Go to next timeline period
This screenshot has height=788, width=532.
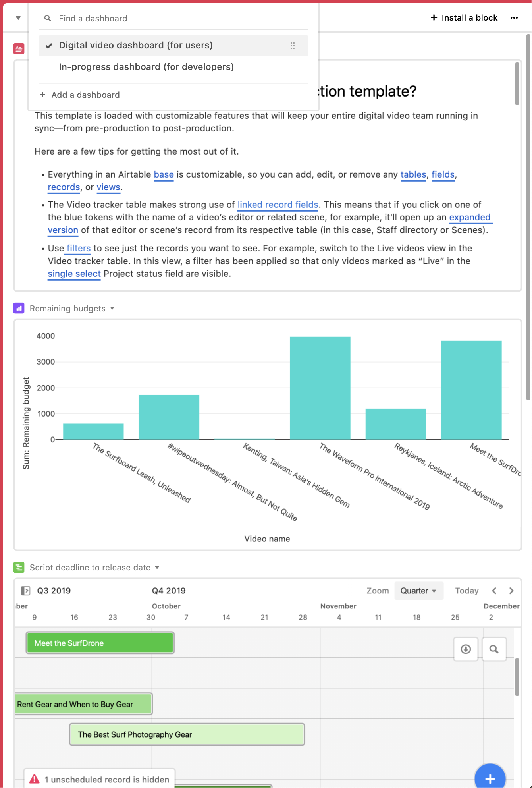click(511, 591)
